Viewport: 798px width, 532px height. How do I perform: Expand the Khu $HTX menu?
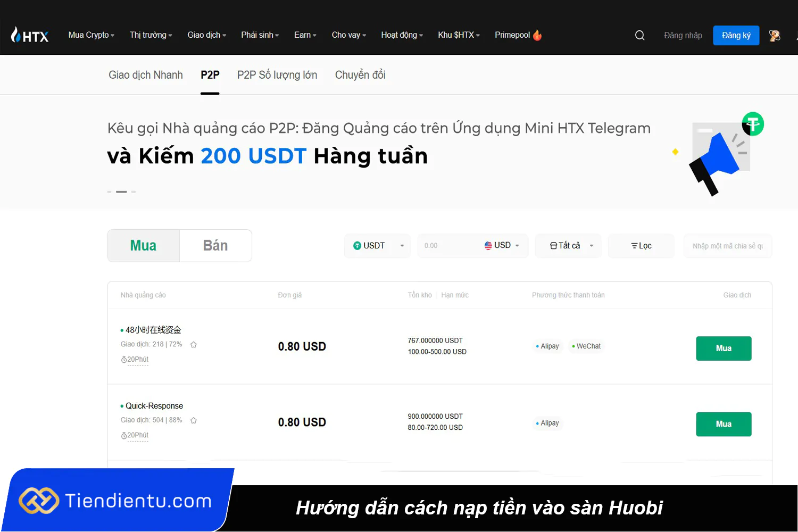pos(459,35)
